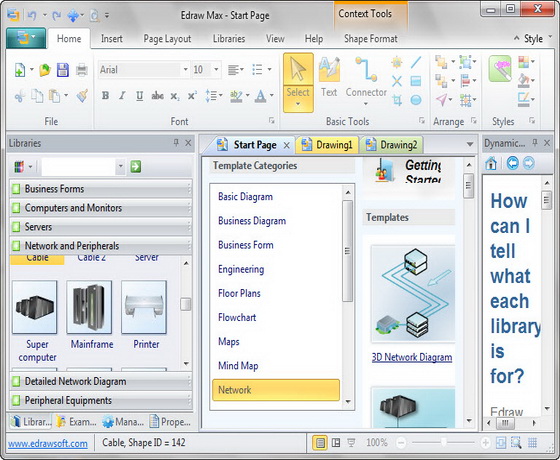Click the Print icon in File group

coord(82,70)
